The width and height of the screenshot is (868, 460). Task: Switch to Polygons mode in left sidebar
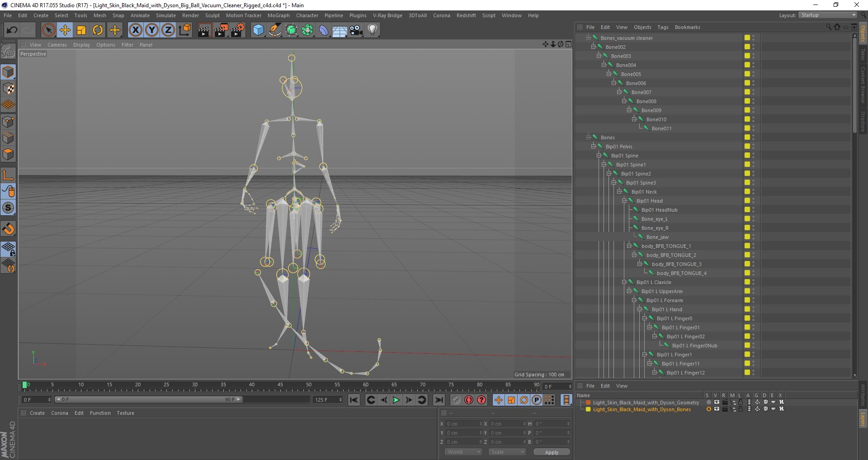pyautogui.click(x=8, y=154)
